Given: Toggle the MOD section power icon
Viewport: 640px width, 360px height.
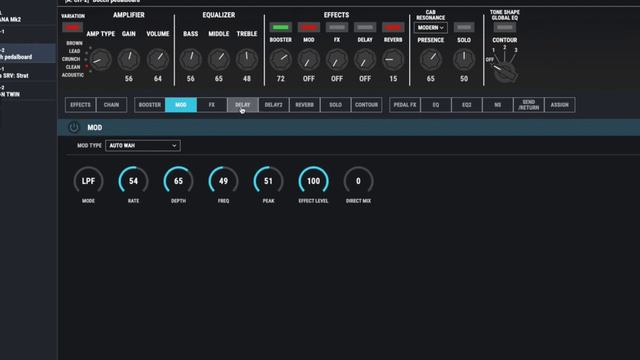Looking at the screenshot, I should (74, 127).
